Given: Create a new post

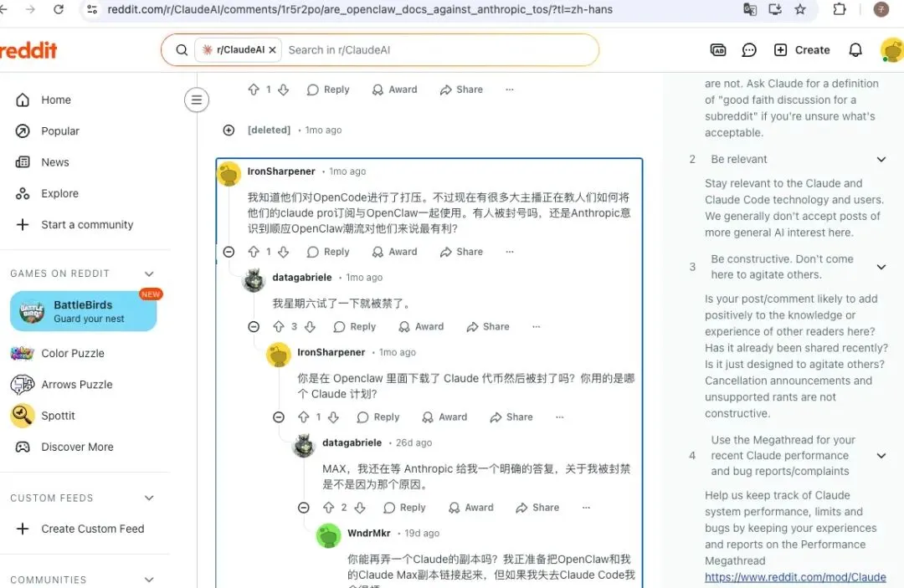Looking at the screenshot, I should 801,50.
